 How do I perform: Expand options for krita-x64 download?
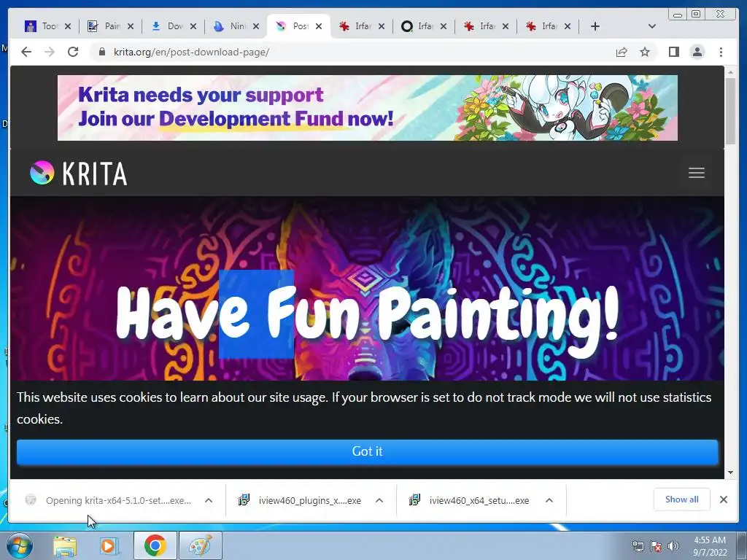[209, 500]
